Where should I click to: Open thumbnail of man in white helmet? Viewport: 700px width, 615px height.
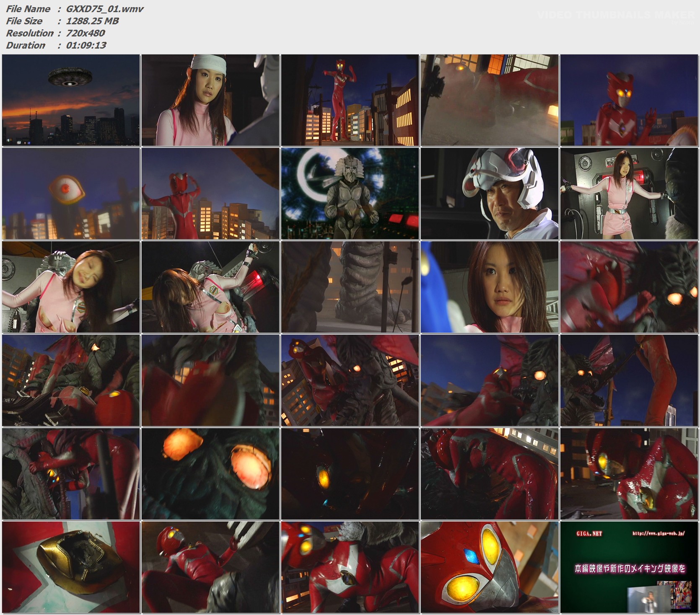point(490,194)
